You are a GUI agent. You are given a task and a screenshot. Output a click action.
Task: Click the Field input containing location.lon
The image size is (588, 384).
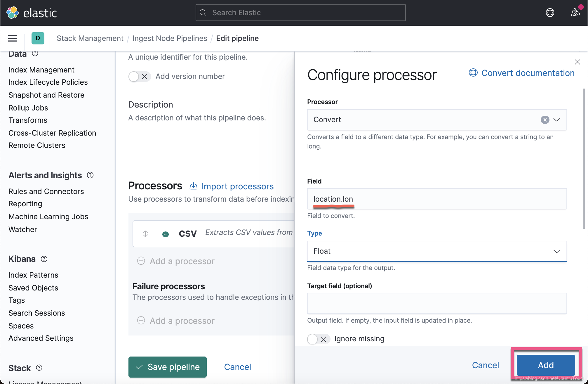(x=436, y=199)
